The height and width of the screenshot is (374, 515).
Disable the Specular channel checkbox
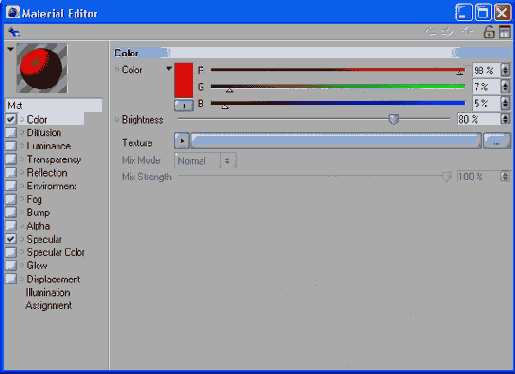[x=11, y=239]
